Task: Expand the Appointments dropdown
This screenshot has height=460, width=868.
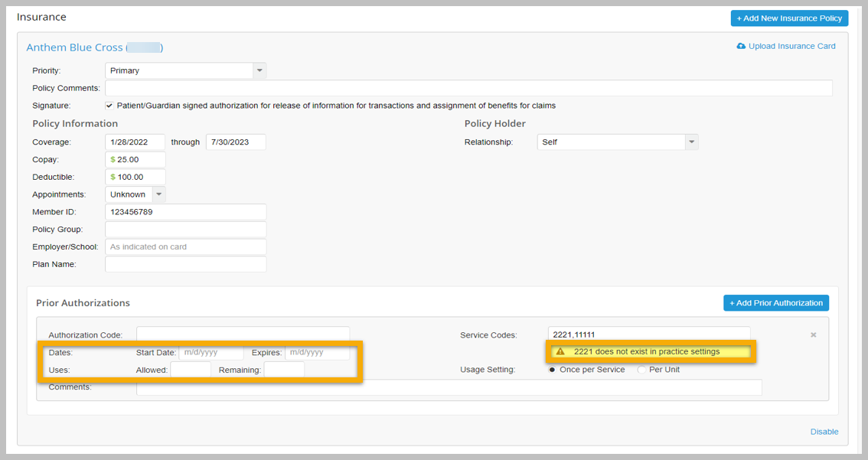Action: click(158, 194)
